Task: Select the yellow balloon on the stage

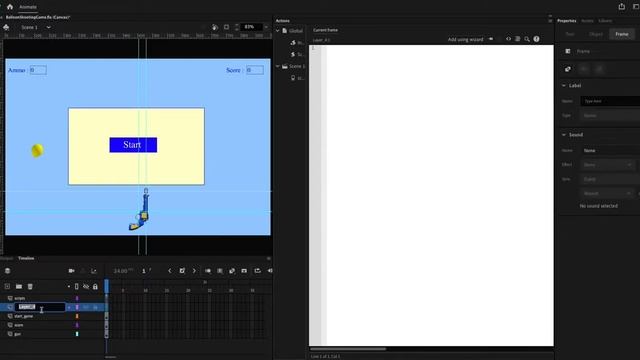Action: pyautogui.click(x=37, y=150)
